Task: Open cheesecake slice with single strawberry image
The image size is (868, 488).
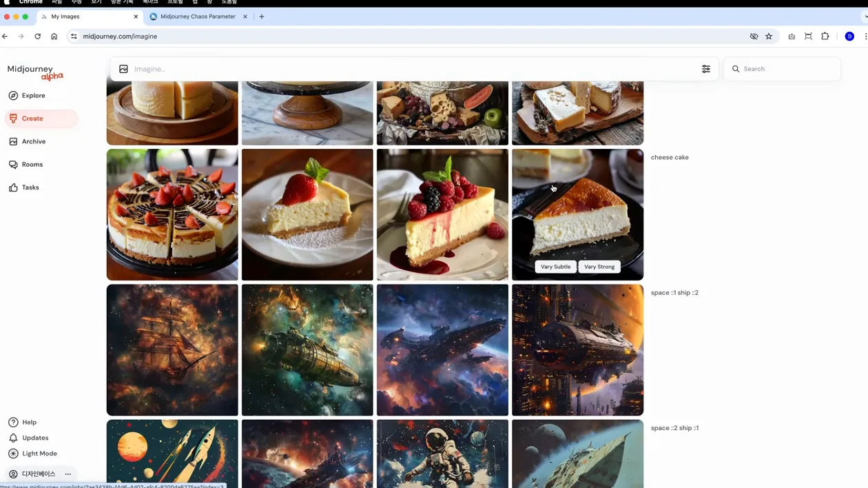Action: pyautogui.click(x=307, y=214)
